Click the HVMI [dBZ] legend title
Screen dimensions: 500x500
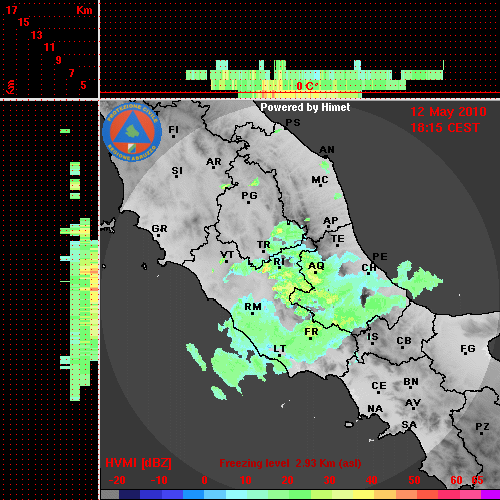point(138,463)
